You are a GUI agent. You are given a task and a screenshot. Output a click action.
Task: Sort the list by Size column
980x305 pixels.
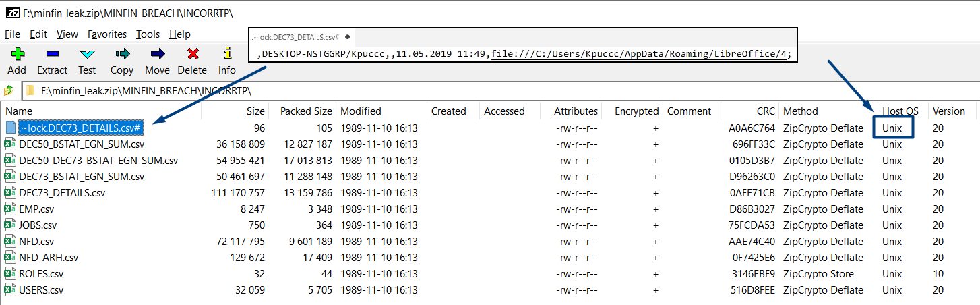(x=255, y=111)
